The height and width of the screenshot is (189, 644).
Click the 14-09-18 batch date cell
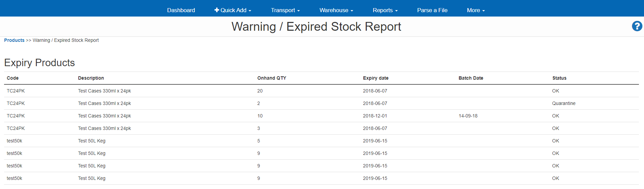tap(468, 116)
